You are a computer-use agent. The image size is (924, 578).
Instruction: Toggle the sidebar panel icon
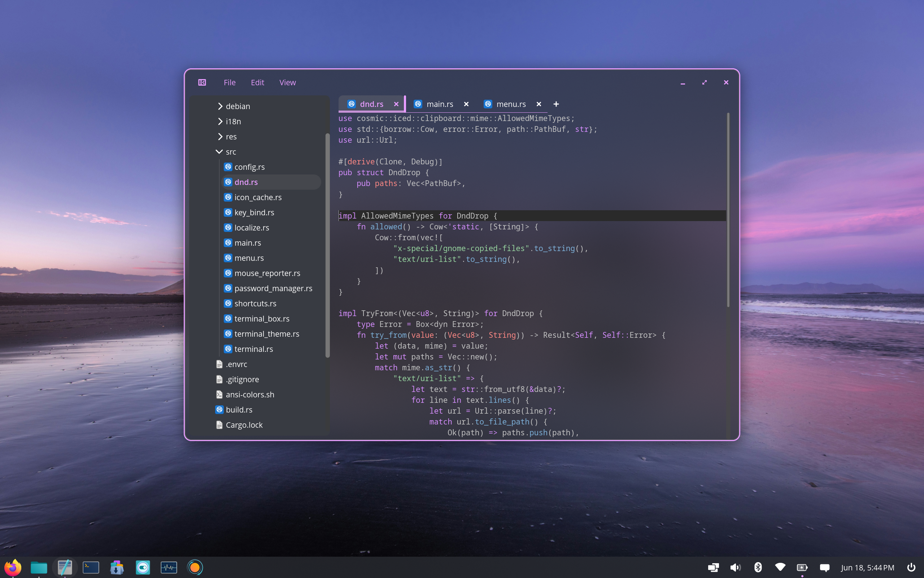(x=202, y=82)
